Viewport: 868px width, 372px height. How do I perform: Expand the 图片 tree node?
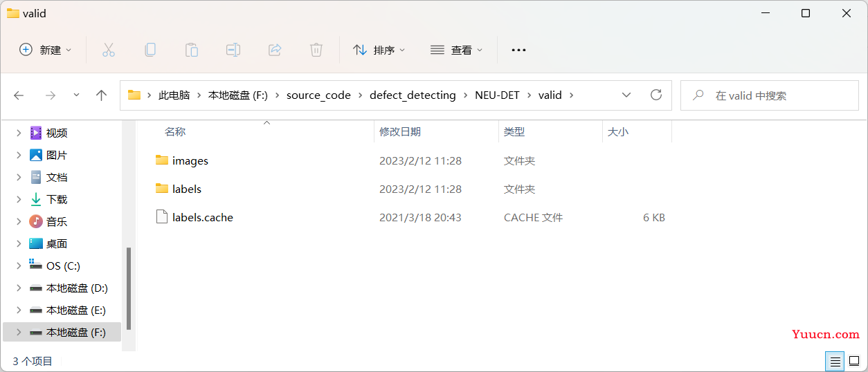[x=18, y=155]
